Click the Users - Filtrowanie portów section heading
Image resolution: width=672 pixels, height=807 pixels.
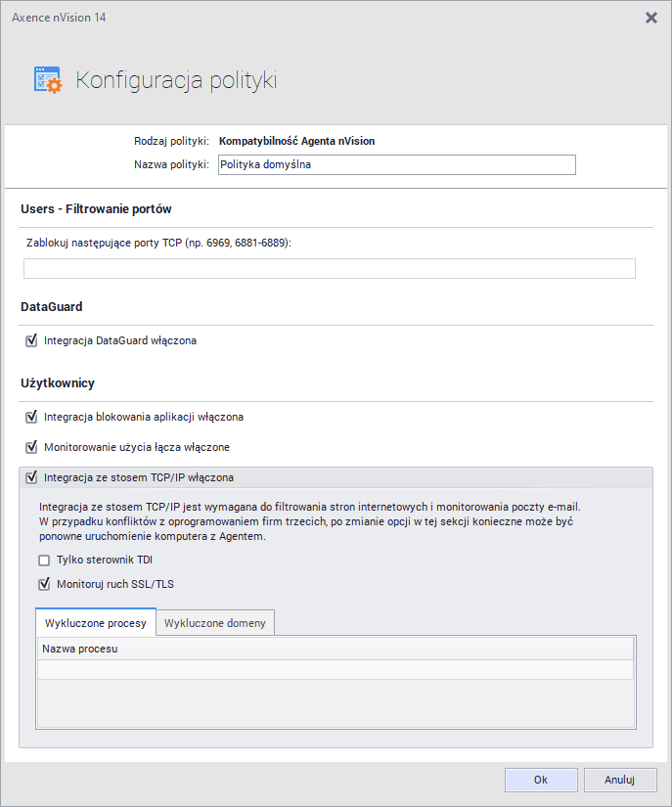96,208
